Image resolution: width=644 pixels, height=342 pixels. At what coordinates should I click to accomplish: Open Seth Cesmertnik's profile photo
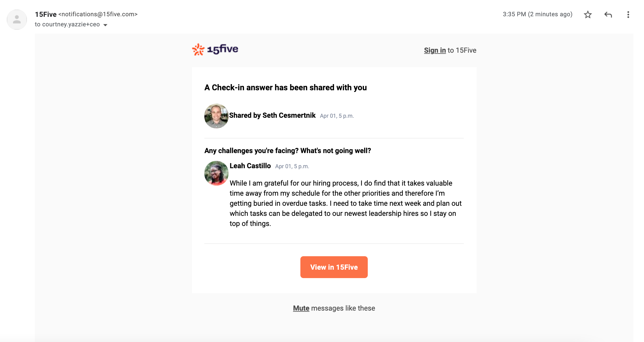[x=216, y=116]
